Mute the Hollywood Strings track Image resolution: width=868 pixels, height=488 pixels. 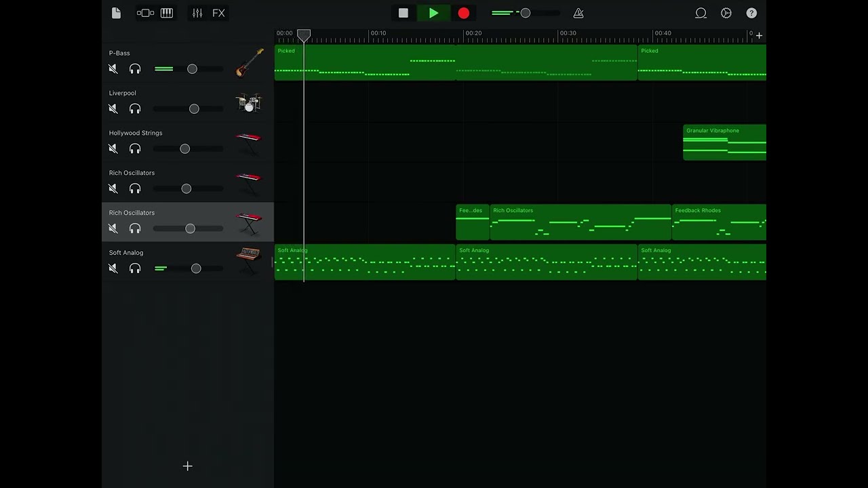[113, 148]
